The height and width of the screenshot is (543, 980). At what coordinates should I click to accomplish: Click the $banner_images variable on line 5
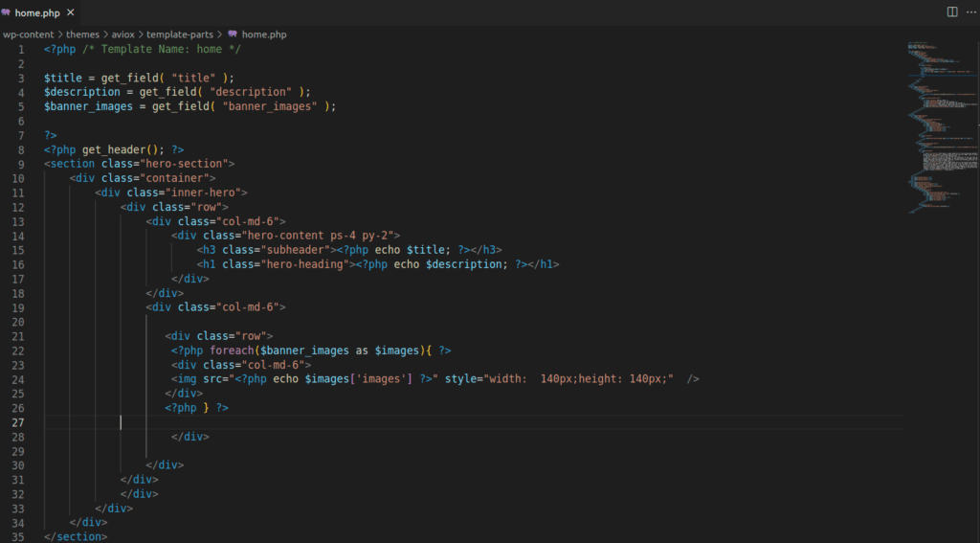click(x=91, y=106)
